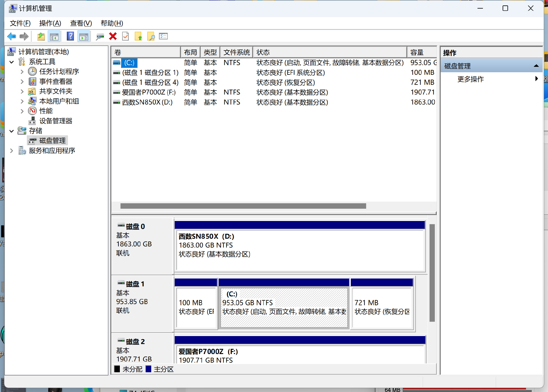Click the blue question mark Help icon

pyautogui.click(x=70, y=36)
